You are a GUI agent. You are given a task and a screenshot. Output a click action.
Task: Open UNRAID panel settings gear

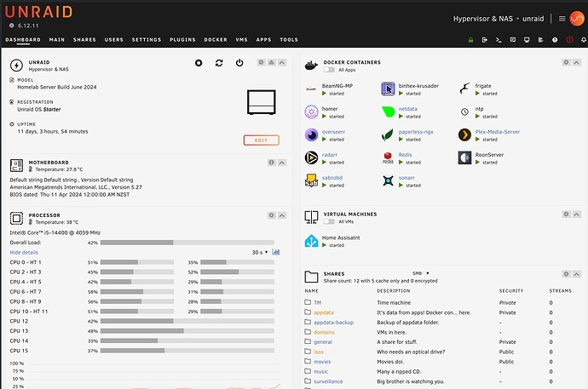tap(261, 62)
